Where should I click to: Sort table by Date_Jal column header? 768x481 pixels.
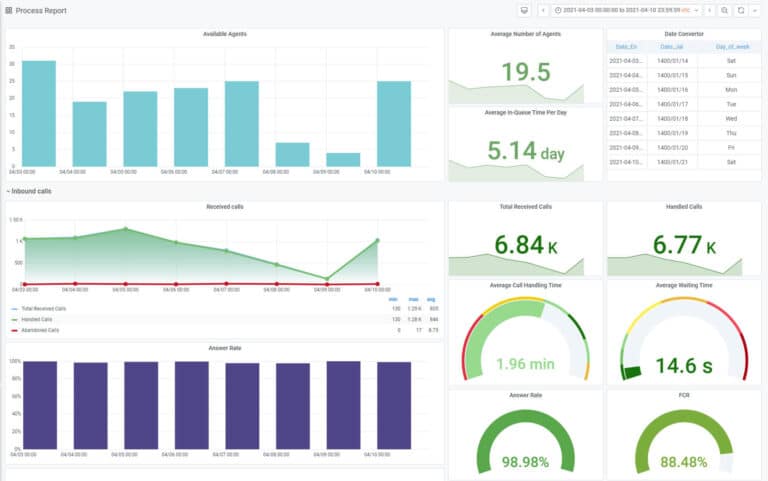point(673,46)
